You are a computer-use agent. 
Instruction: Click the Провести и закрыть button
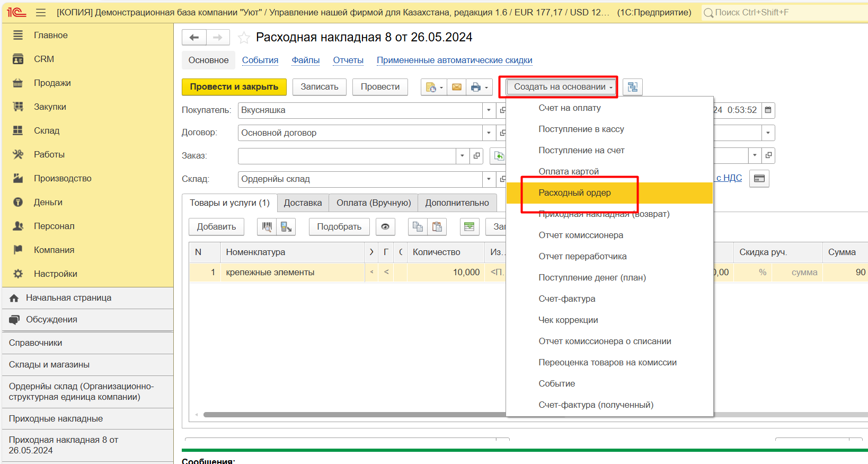click(234, 87)
